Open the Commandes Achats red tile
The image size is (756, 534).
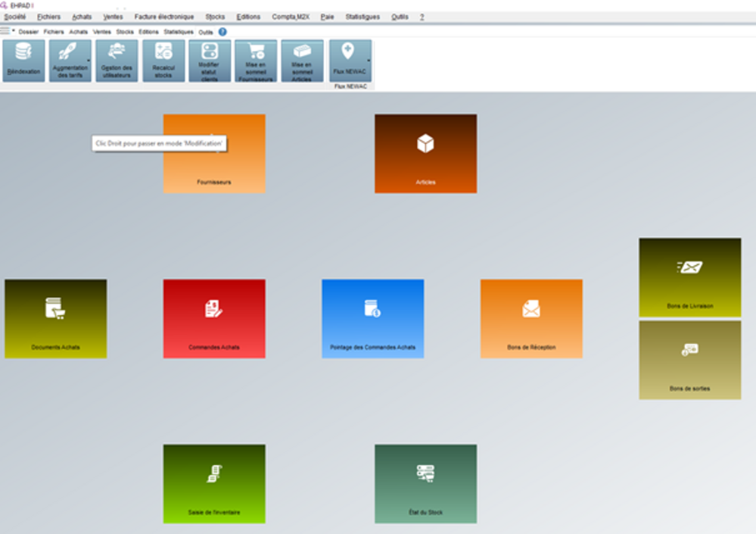tap(214, 318)
